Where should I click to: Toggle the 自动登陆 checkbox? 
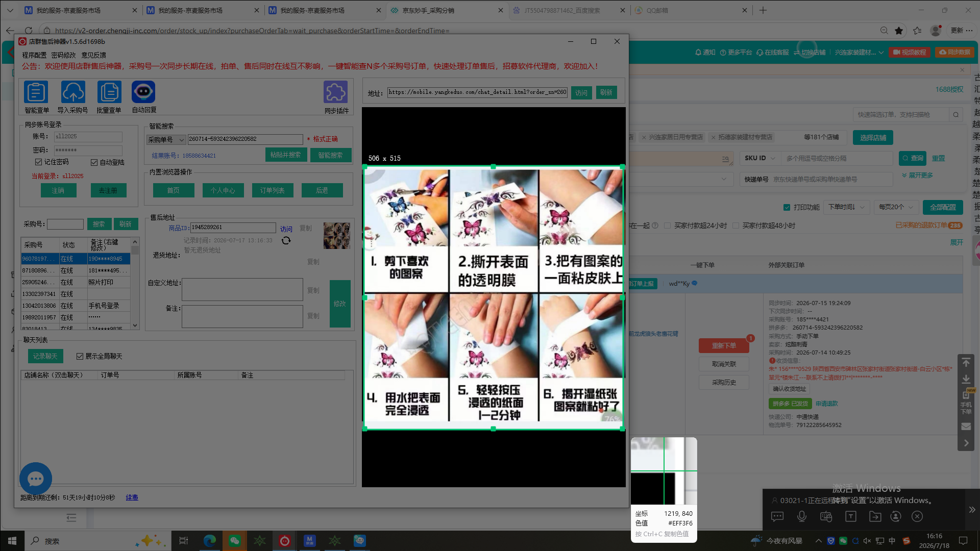point(94,162)
